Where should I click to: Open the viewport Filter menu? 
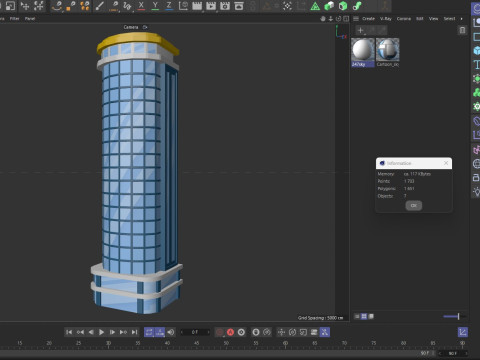click(14, 19)
